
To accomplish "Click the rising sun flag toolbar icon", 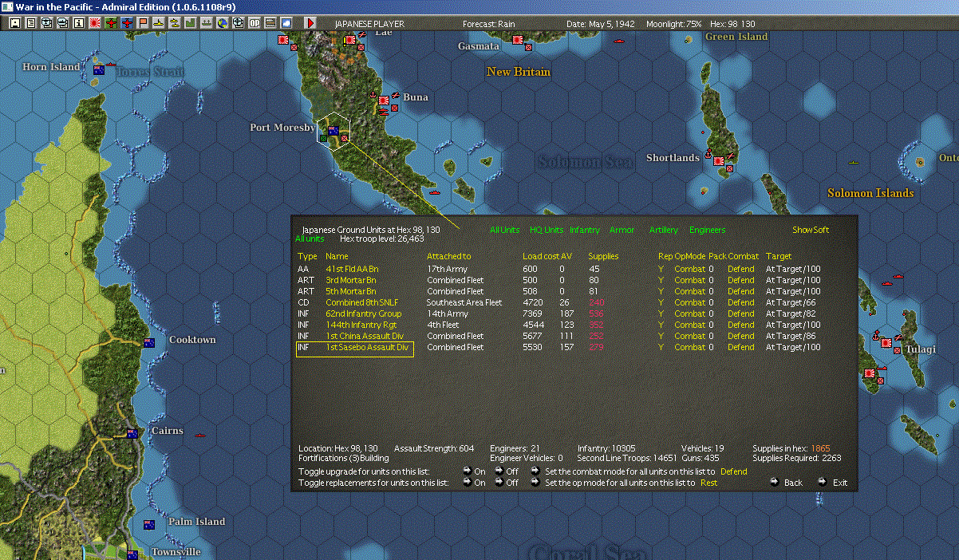I will tap(95, 23).
